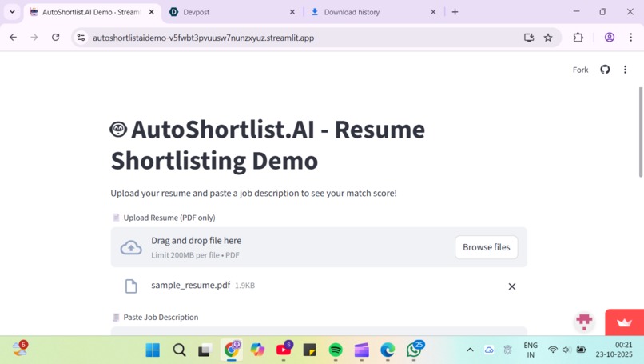The image size is (644, 364).
Task: Open the weather widget in taskbar
Action: tap(19, 349)
